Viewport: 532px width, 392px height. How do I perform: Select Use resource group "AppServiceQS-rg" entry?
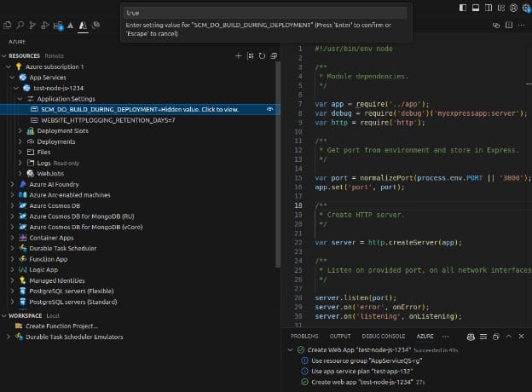tap(367, 360)
